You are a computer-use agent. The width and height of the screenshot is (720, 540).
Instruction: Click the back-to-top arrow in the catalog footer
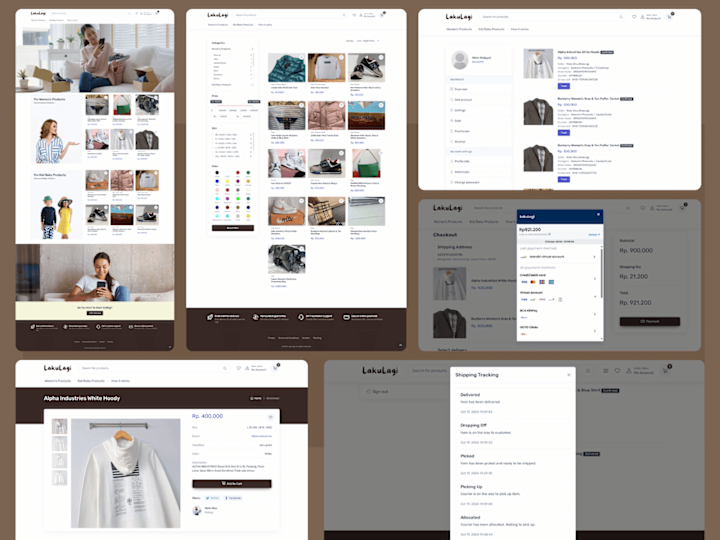click(400, 345)
